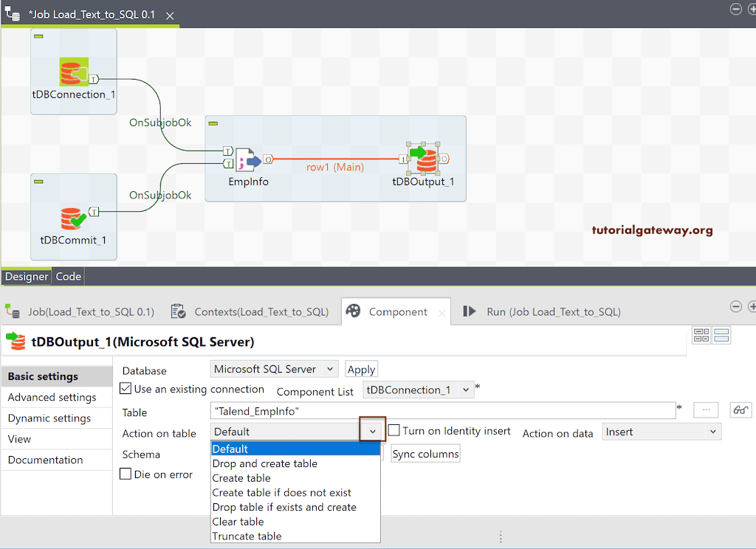756x549 pixels.
Task: Switch to the stacked layout view icon
Action: (x=721, y=335)
